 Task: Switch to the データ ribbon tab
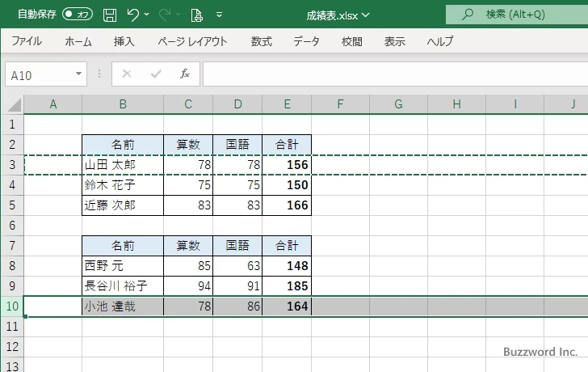coord(306,41)
